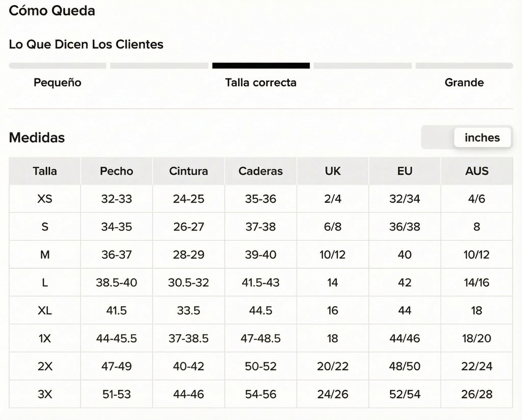Click the Talla correcta label
This screenshot has width=522, height=420.
[261, 82]
